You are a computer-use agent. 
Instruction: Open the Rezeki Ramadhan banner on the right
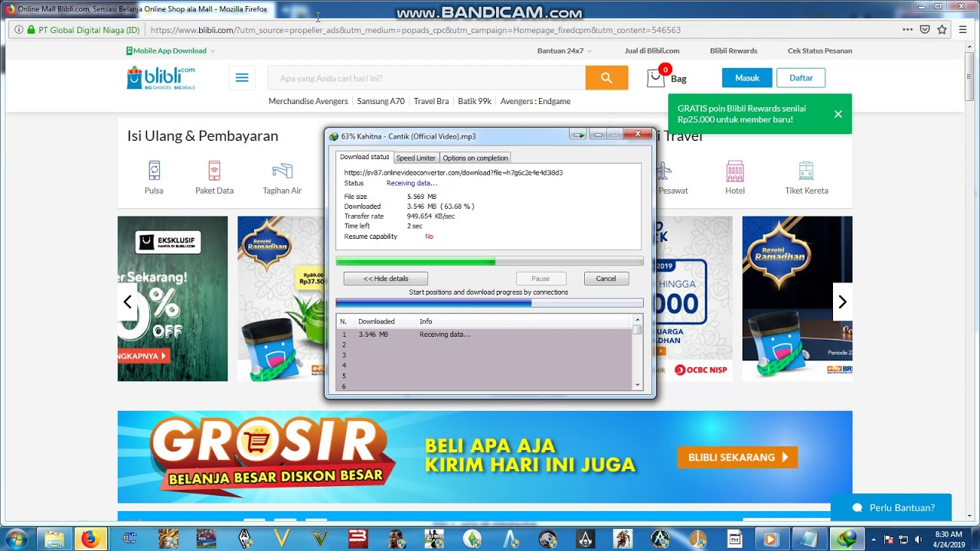tap(797, 298)
